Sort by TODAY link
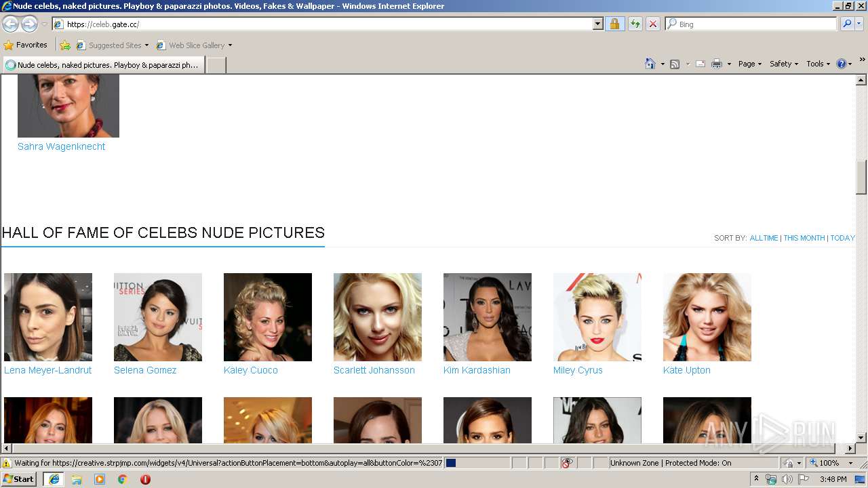 click(842, 238)
